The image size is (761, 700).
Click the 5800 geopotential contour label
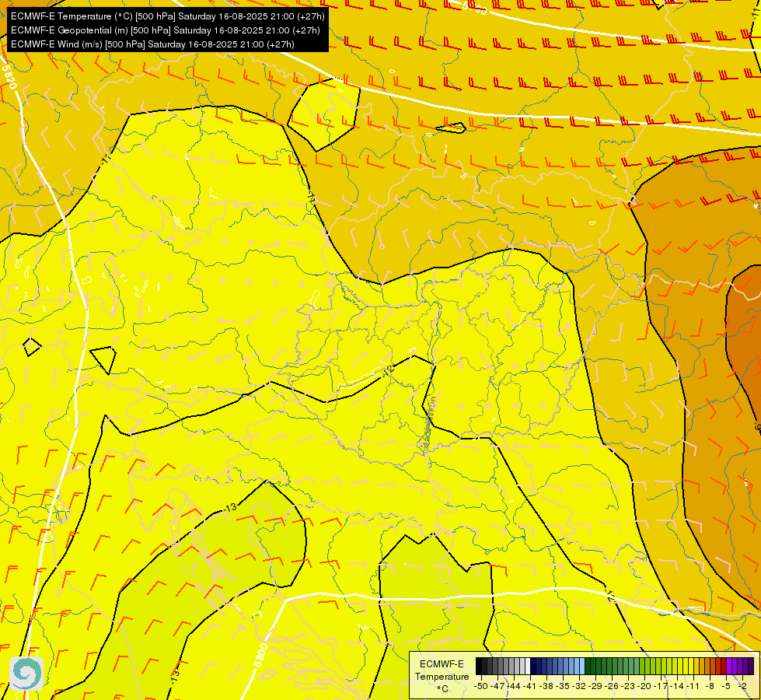click(x=260, y=656)
